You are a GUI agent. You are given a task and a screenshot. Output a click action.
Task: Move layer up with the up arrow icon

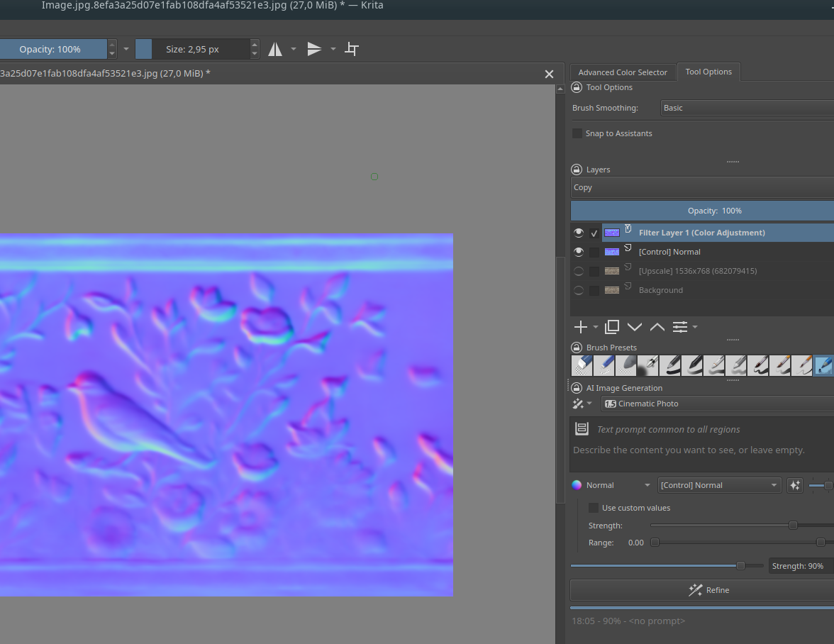click(657, 326)
